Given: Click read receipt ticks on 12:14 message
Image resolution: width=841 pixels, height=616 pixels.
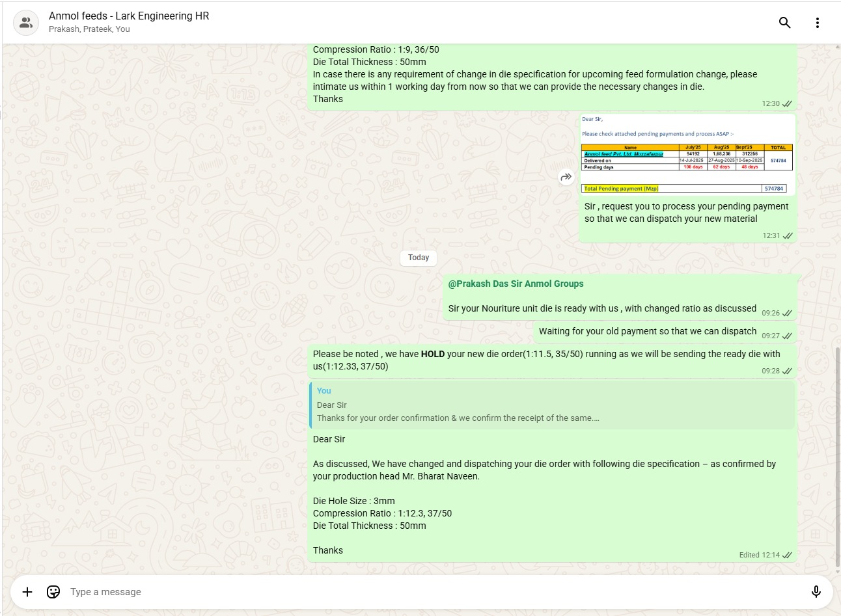Looking at the screenshot, I should (x=787, y=555).
